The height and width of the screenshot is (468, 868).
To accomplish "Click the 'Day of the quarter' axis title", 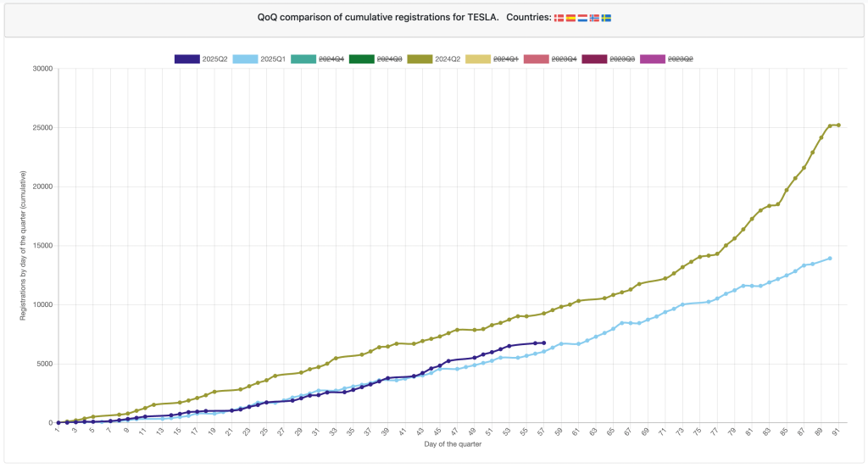I will point(448,443).
